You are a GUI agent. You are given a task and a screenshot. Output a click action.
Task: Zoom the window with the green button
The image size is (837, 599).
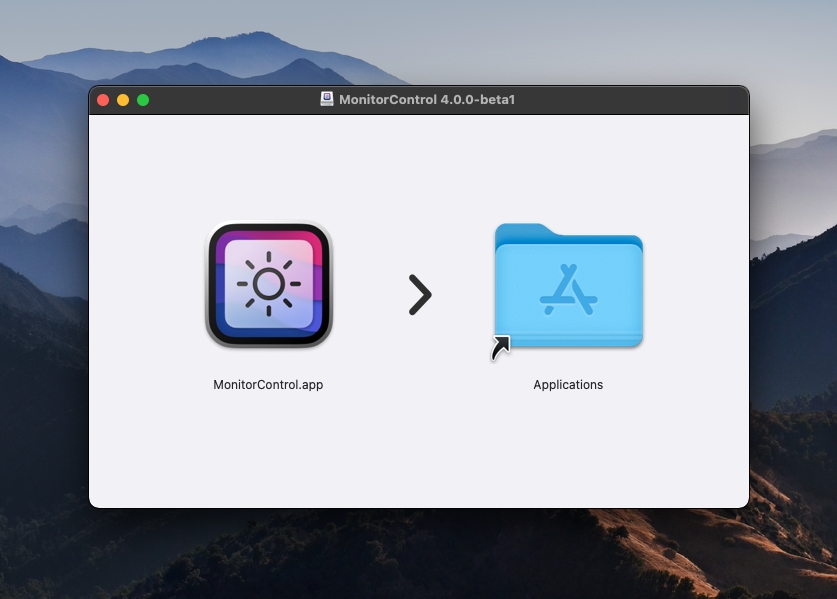click(143, 100)
